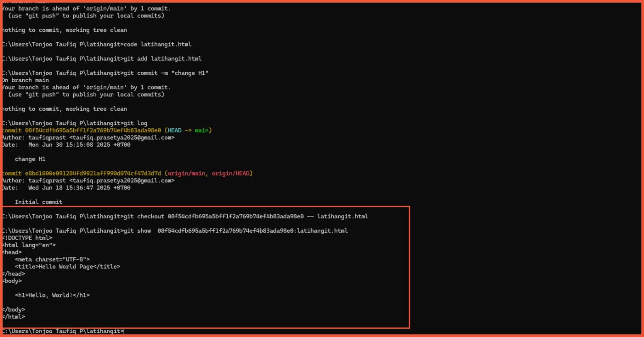Click the <title>Hello World Page</title> line
The image size is (644, 337).
pos(67,266)
